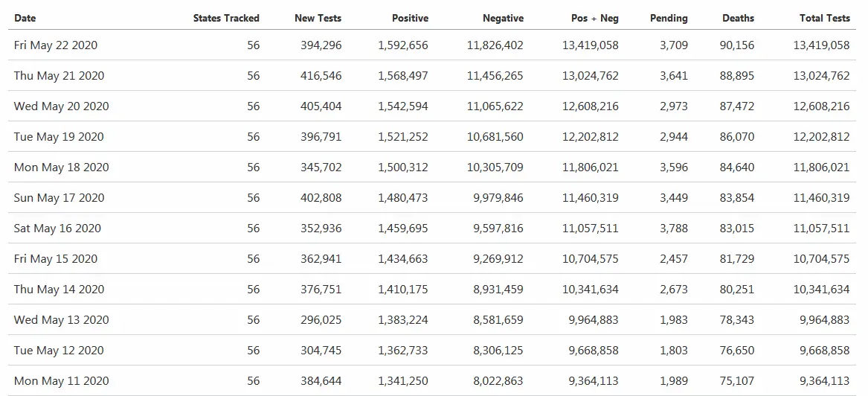Click the Date column header

coord(25,18)
